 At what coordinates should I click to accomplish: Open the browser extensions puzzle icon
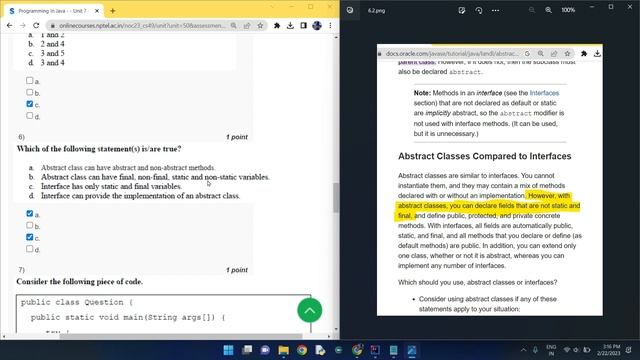[277, 26]
